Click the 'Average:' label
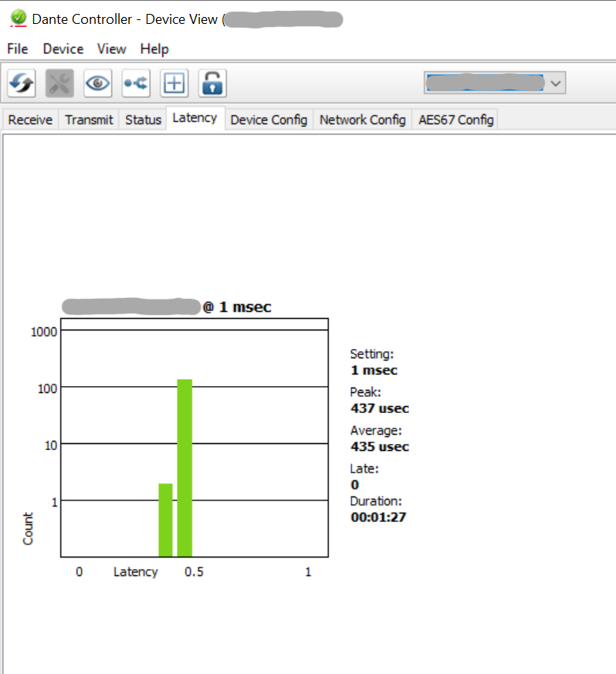Viewport: 616px width, 674px height. (x=376, y=430)
